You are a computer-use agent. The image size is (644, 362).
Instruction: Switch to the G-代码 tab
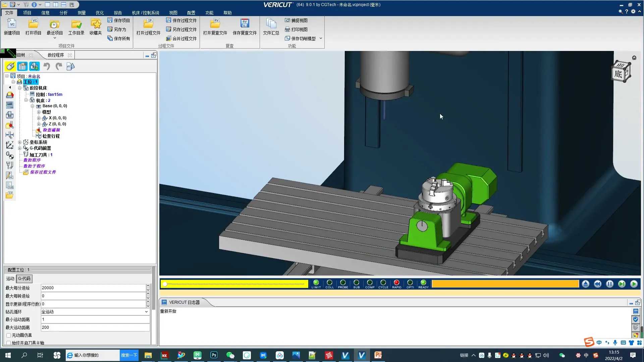point(24,279)
